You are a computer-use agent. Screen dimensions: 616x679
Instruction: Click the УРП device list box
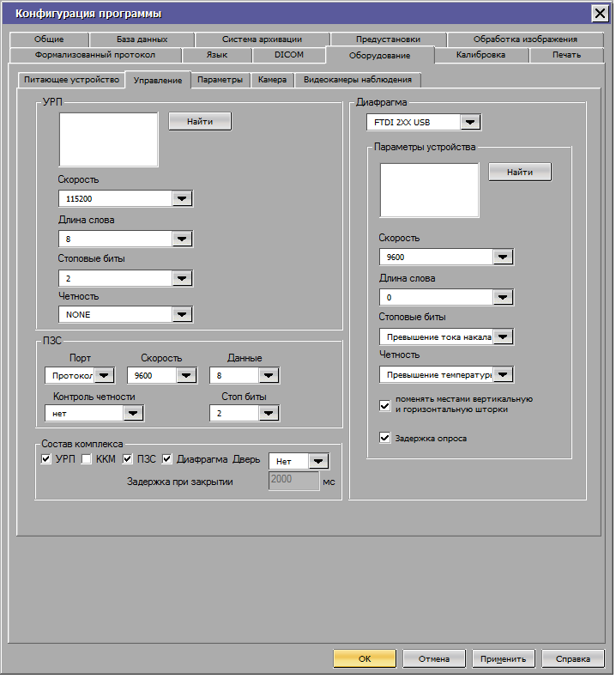click(x=109, y=139)
